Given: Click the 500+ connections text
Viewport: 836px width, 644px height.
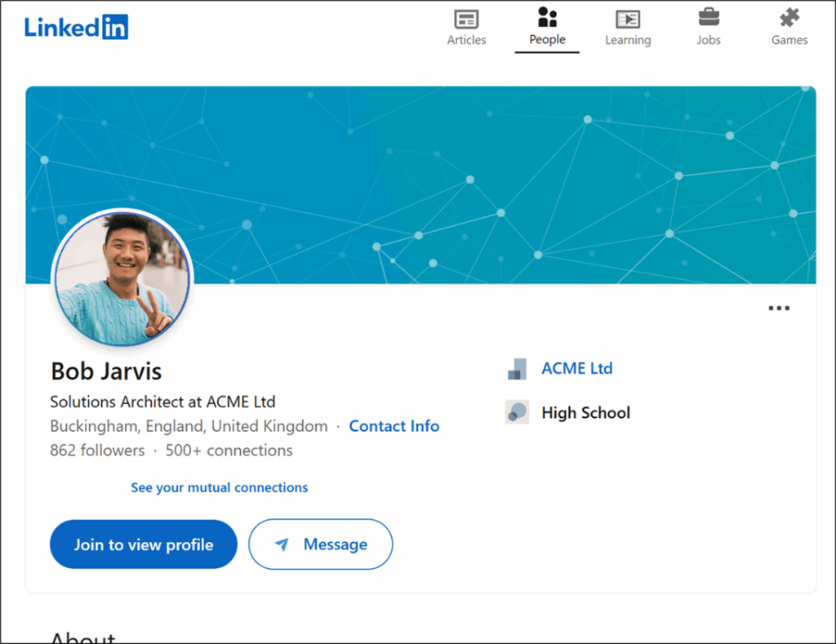Looking at the screenshot, I should pos(229,451).
